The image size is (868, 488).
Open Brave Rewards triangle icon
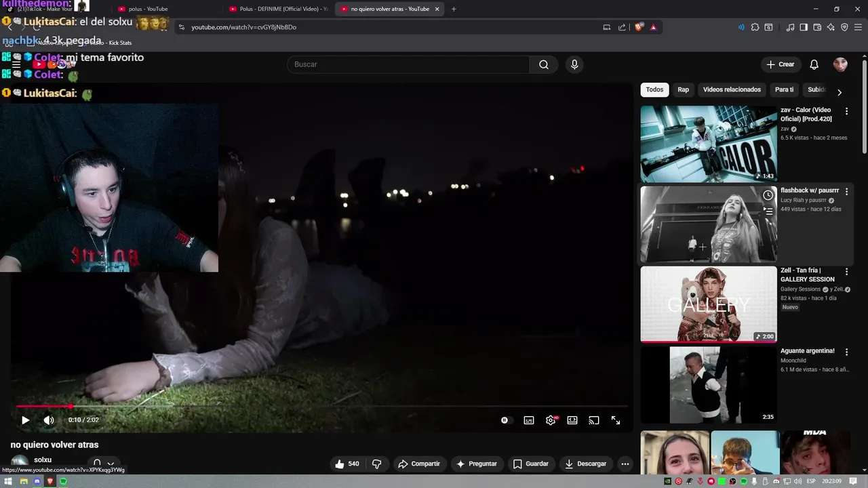point(653,27)
